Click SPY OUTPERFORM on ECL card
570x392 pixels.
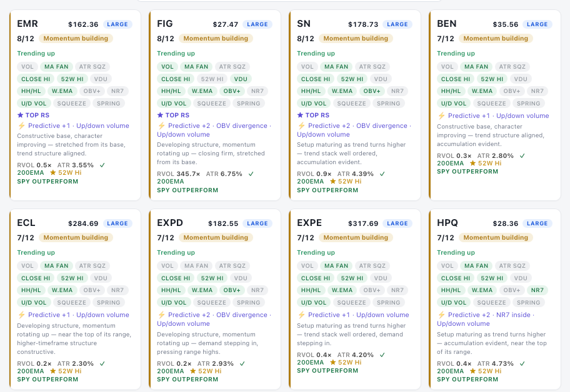tap(47, 380)
